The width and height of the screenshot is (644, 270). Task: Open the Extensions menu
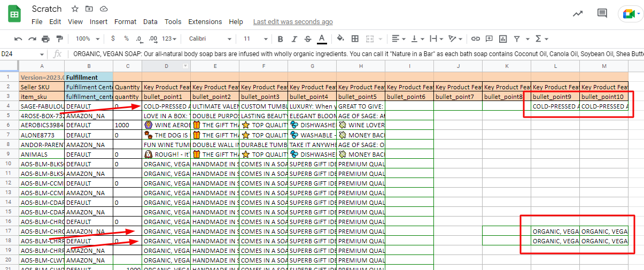pyautogui.click(x=205, y=22)
